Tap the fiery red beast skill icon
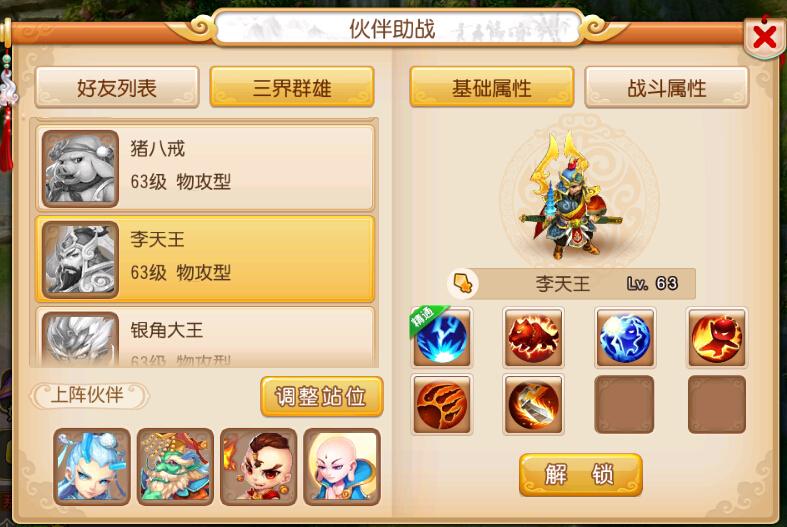Image resolution: width=787 pixels, height=527 pixels. [x=533, y=337]
